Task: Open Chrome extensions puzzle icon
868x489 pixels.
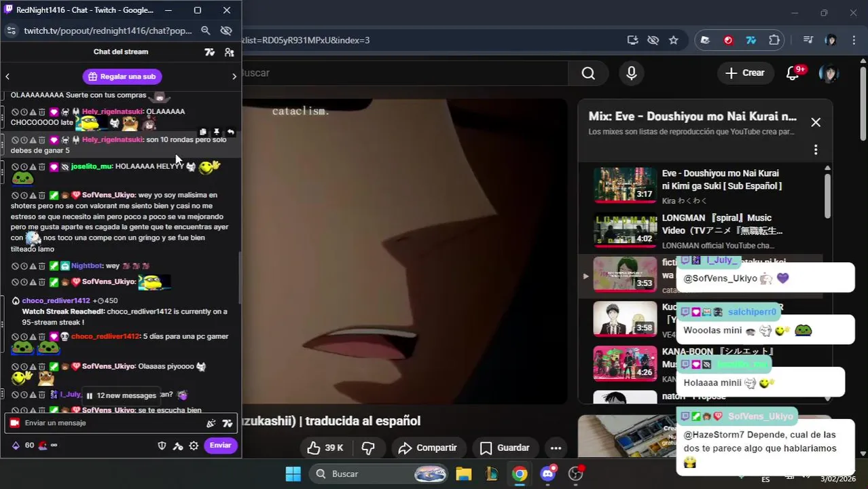Action: pos(774,40)
